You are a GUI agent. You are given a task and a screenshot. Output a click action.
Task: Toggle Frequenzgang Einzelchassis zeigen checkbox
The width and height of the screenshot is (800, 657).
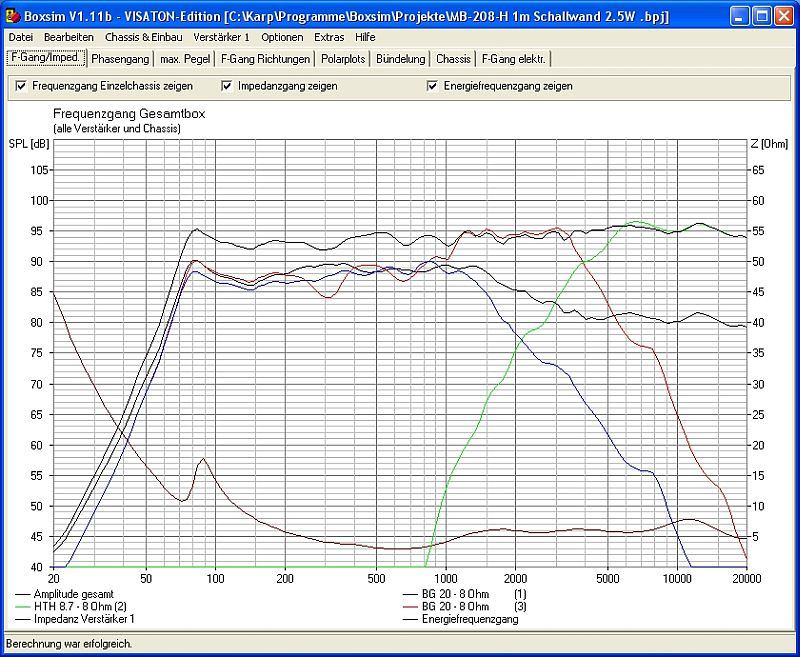pos(21,86)
